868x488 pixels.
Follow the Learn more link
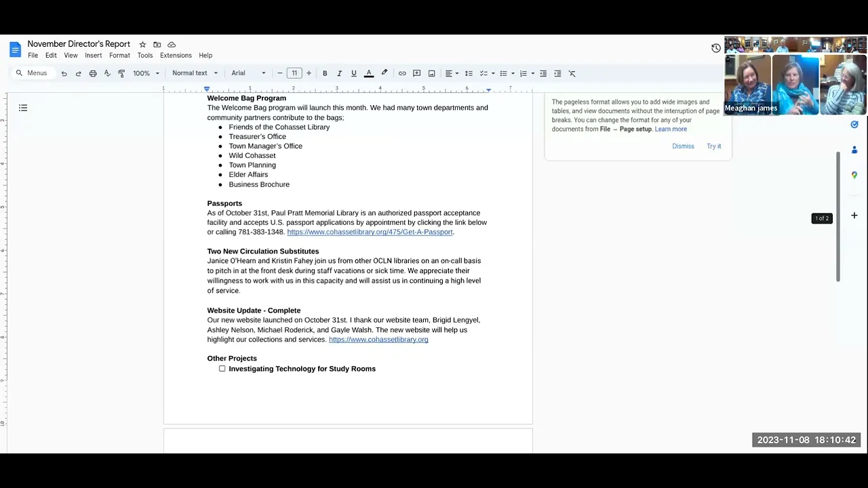[x=671, y=129]
